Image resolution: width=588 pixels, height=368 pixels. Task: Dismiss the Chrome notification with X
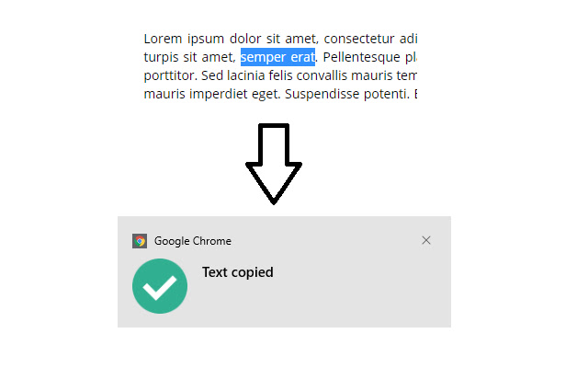click(425, 240)
